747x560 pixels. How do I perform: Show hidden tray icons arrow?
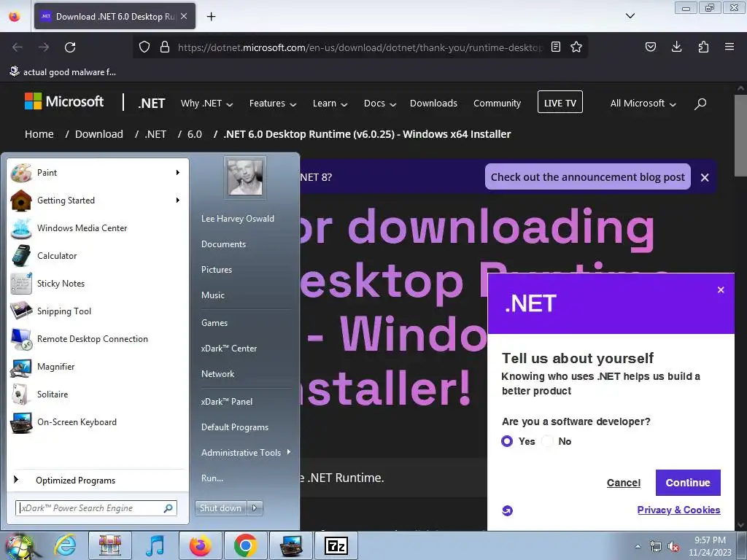point(638,546)
